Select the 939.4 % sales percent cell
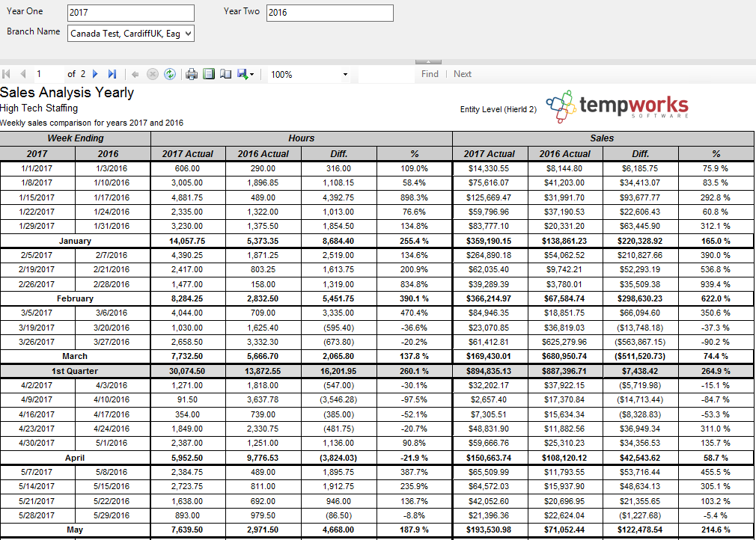The height and width of the screenshot is (540, 756). (x=716, y=284)
